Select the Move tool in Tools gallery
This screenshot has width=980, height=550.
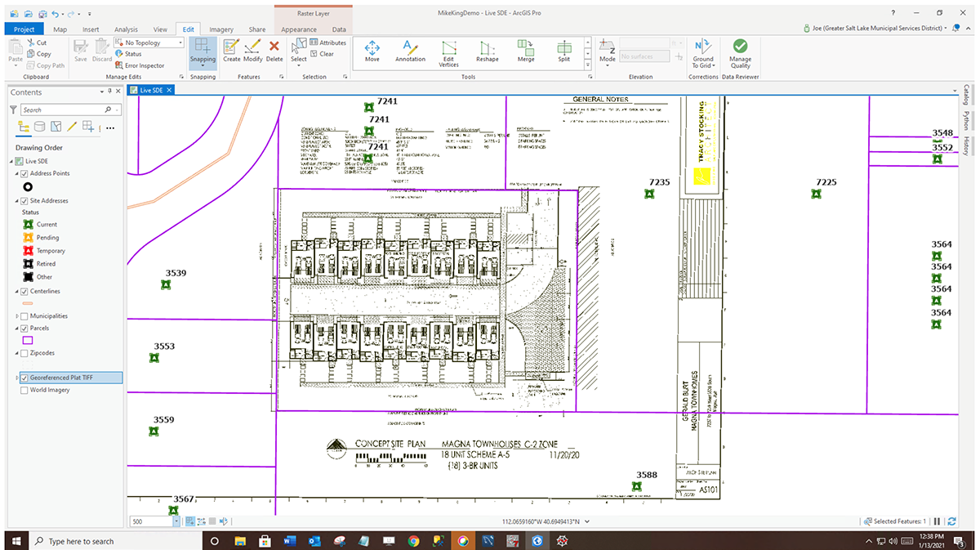372,51
